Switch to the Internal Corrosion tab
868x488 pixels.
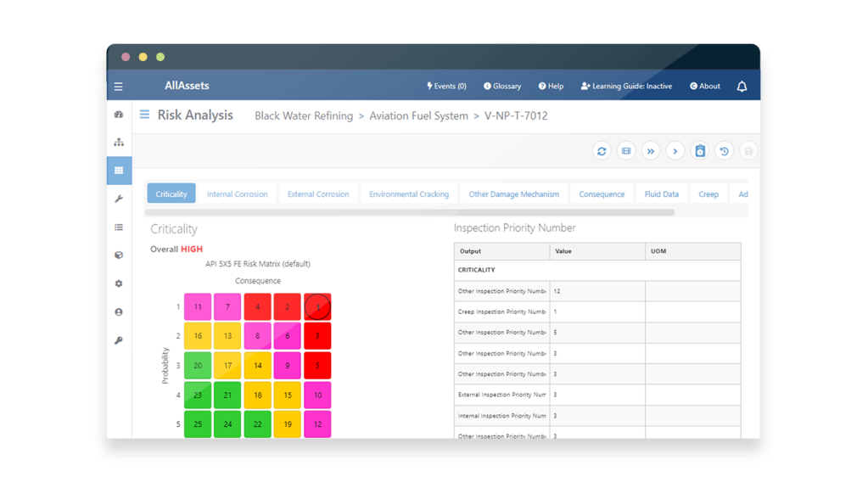tap(237, 194)
